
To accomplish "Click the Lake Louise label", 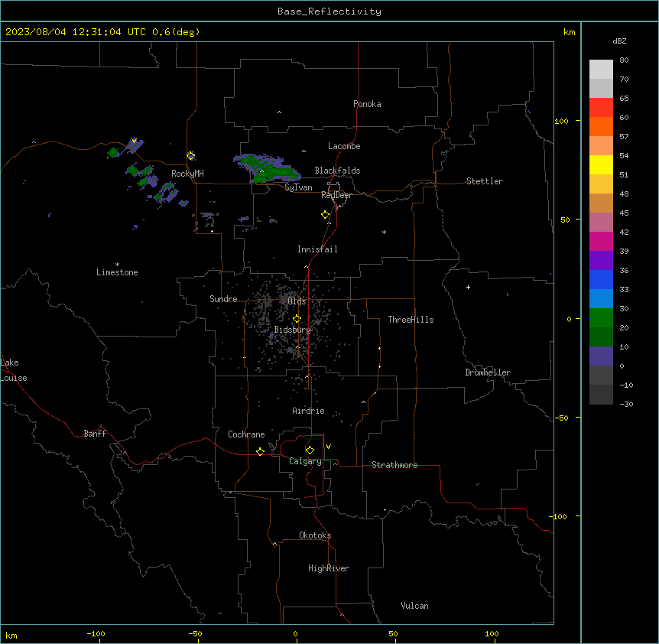I will (14, 370).
